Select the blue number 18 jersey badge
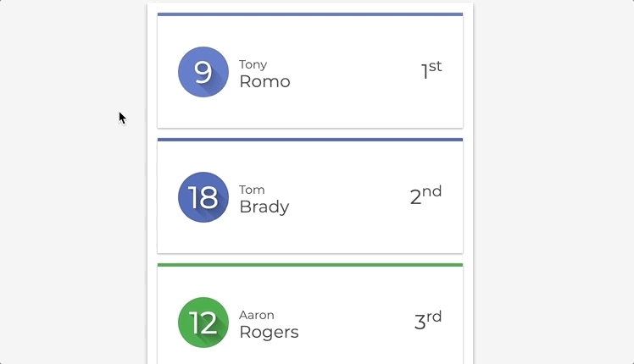 203,197
